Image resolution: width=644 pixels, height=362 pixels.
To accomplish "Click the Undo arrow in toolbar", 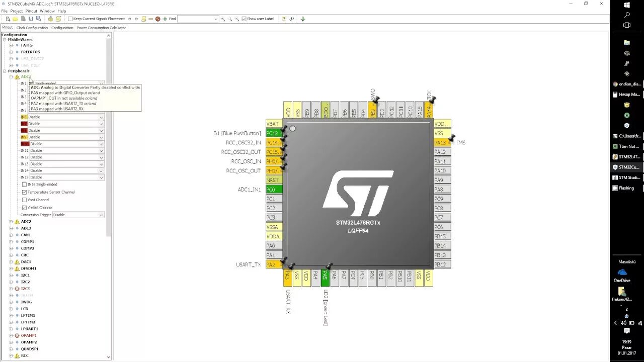I will (x=129, y=19).
